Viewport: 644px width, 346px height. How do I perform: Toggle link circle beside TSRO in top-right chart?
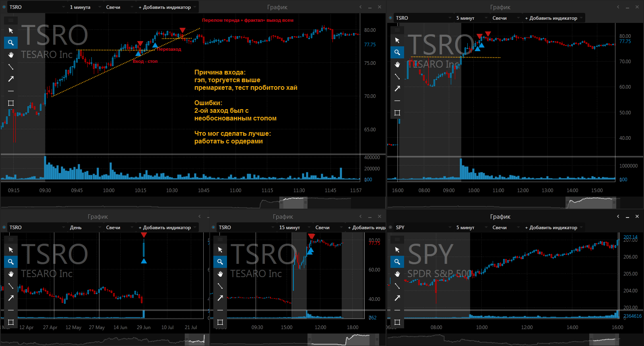pyautogui.click(x=390, y=18)
